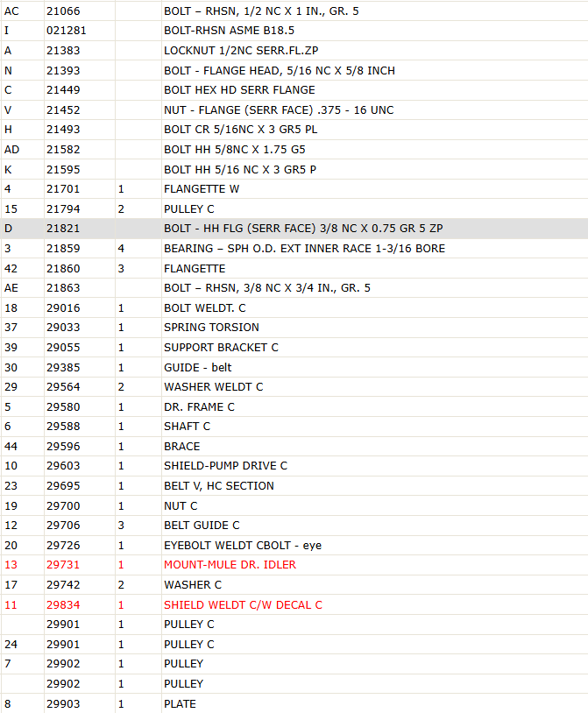This screenshot has height=713, width=588.
Task: Select the SPRING TORSION row
Action: click(294, 328)
